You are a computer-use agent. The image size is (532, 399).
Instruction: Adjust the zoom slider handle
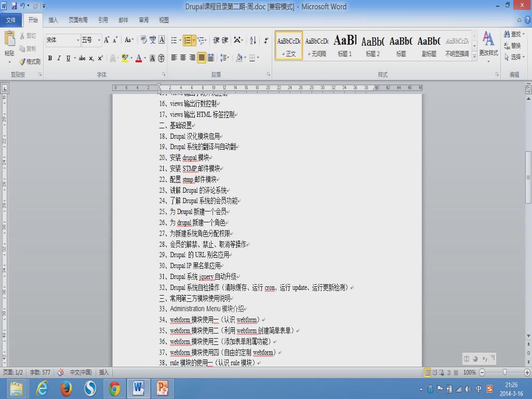(505, 373)
